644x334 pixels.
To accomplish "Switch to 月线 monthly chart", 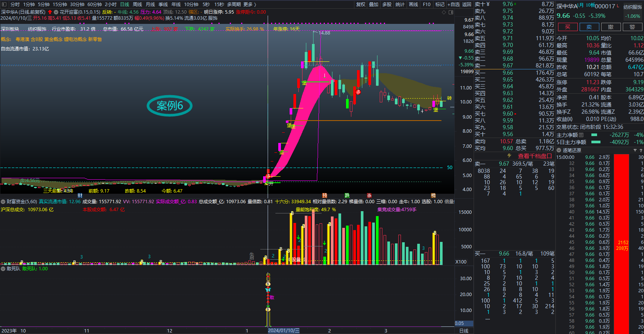I will click(x=150, y=4).
